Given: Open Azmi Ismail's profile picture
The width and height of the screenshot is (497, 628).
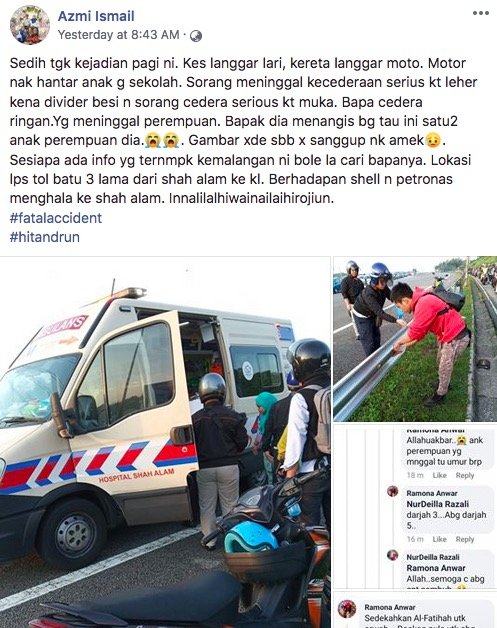Looking at the screenshot, I should (30, 25).
